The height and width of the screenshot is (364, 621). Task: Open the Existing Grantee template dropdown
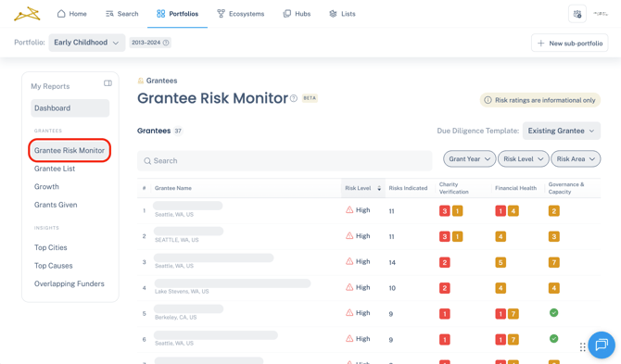(561, 131)
